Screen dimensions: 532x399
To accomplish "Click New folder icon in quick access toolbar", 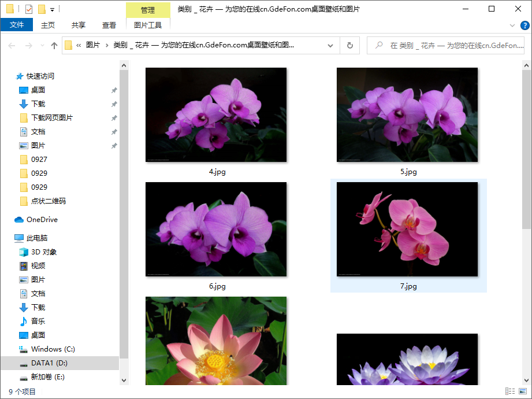I will [x=42, y=9].
